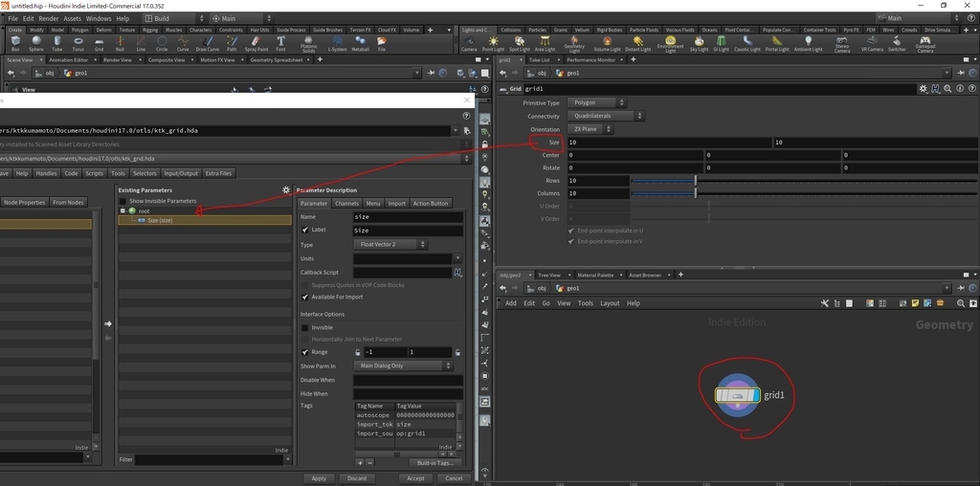Select the Font shelf tool
The image size is (980, 486).
click(280, 43)
